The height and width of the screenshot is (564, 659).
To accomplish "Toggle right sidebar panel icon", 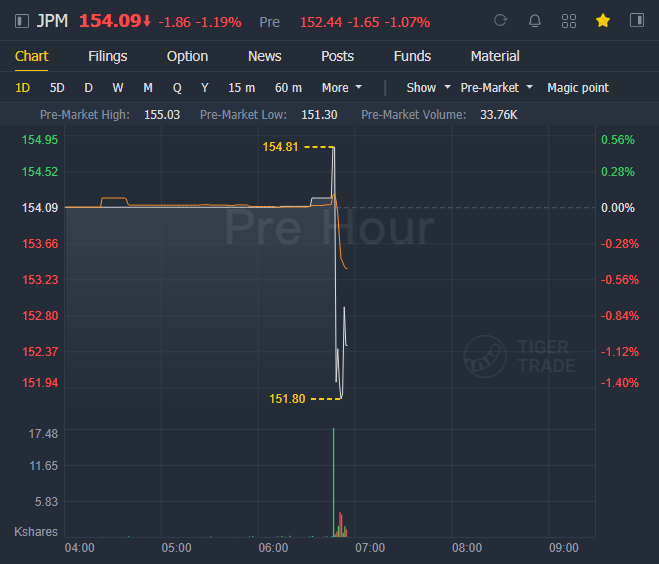I will [637, 20].
